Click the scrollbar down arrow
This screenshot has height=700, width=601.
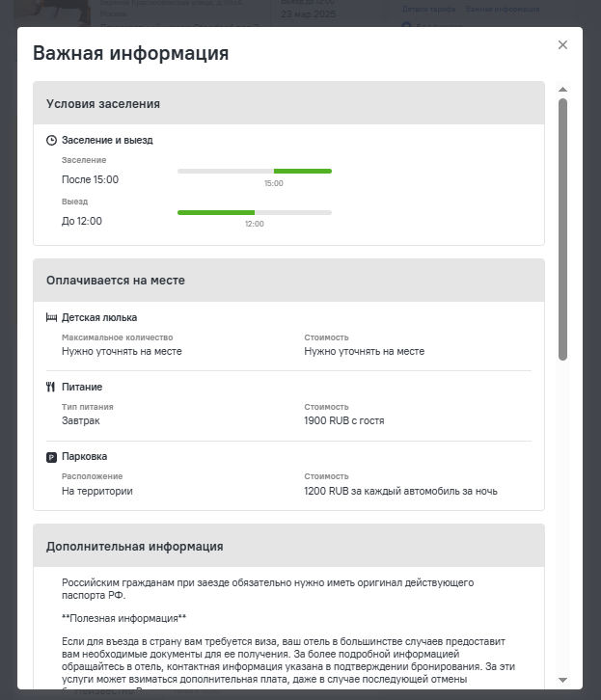coord(562,680)
